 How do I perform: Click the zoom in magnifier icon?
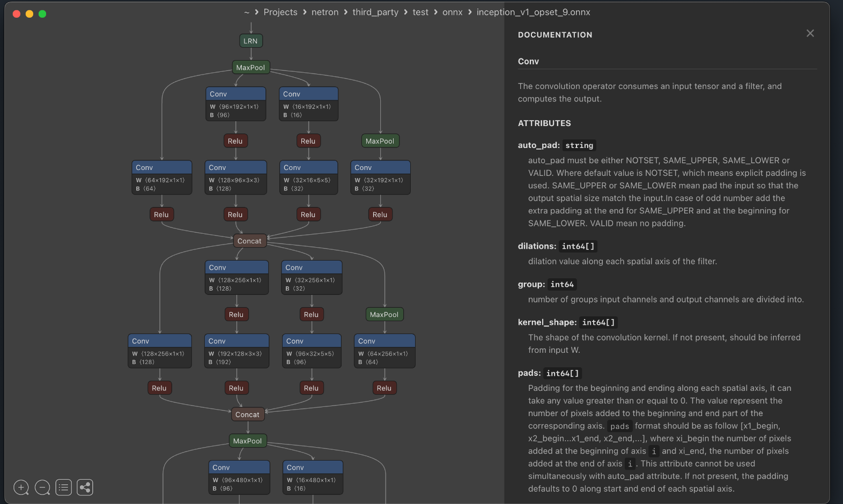21,487
